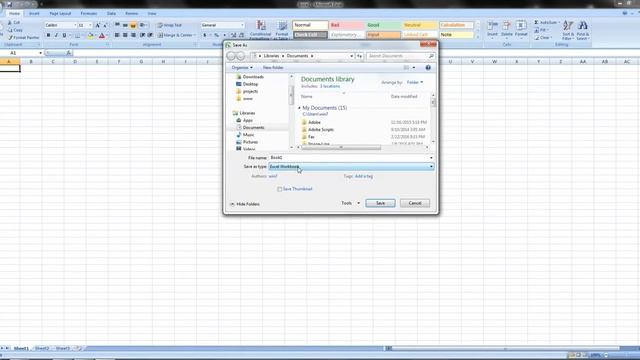
Task: Select the Adobe folder in file list
Action: click(x=314, y=122)
